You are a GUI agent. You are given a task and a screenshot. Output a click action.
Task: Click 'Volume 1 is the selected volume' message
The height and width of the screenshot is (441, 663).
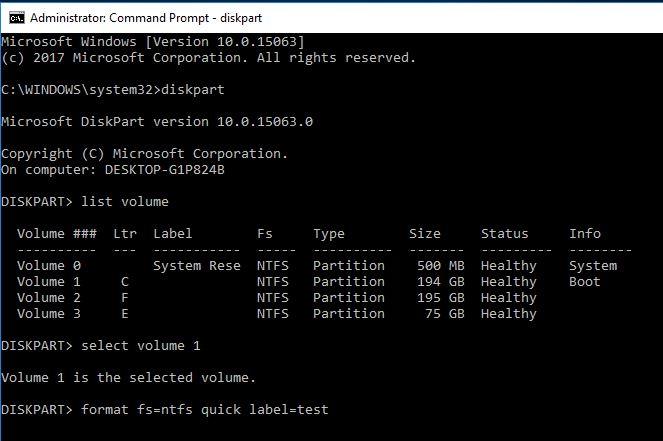tap(128, 378)
